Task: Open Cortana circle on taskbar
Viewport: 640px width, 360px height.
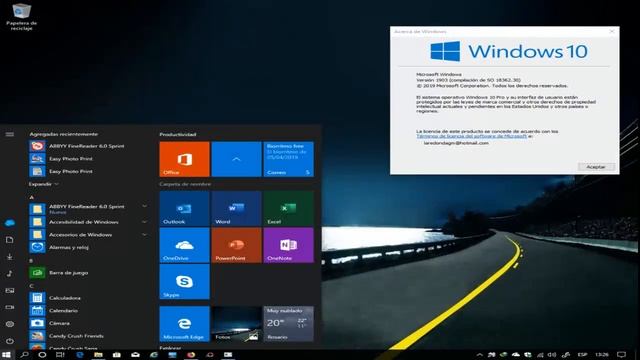Action: click(42, 355)
